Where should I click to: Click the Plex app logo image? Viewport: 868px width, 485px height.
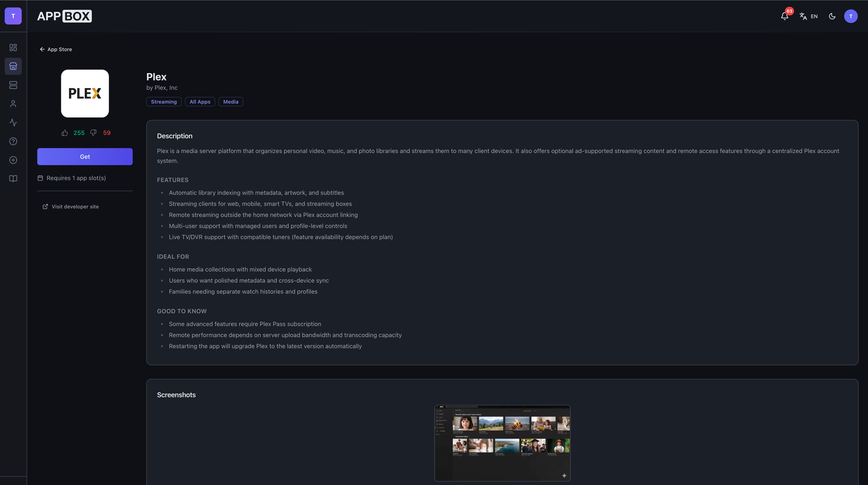pyautogui.click(x=85, y=94)
